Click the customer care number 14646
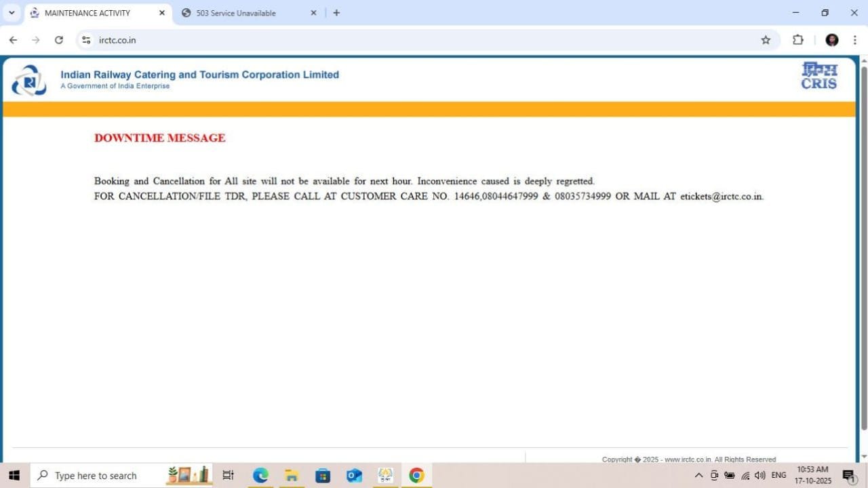Image resolution: width=868 pixels, height=488 pixels. pyautogui.click(x=467, y=197)
